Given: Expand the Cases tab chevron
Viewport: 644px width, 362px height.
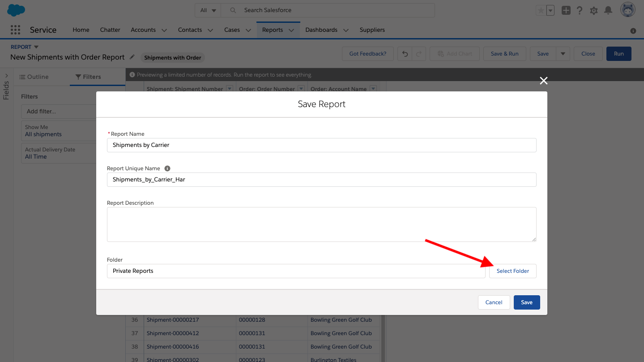Looking at the screenshot, I should [248, 30].
